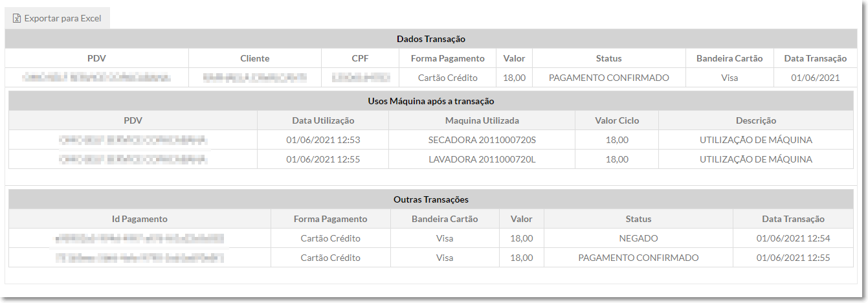Click the Excel file icon

(x=17, y=18)
